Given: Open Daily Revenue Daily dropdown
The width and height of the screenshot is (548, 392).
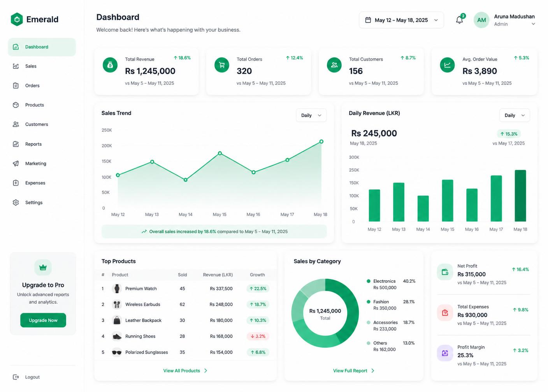Looking at the screenshot, I should pos(515,115).
